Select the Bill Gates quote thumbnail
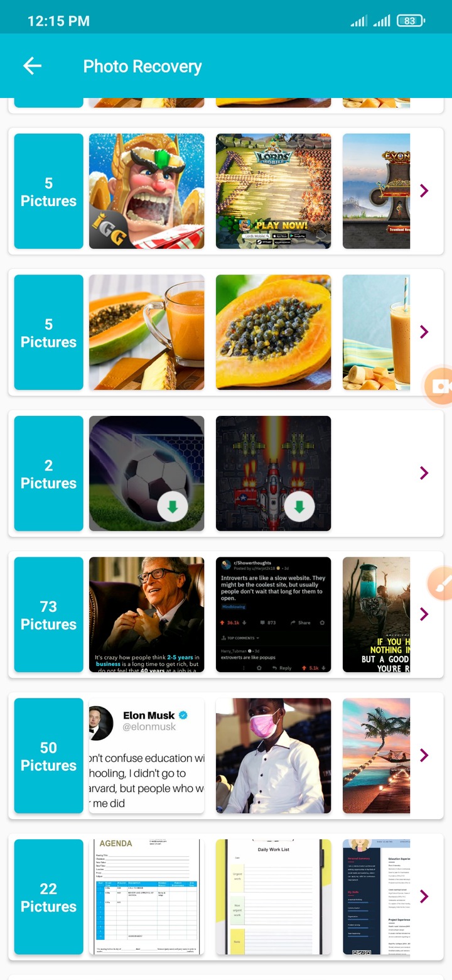This screenshot has height=980, width=452. (x=147, y=614)
